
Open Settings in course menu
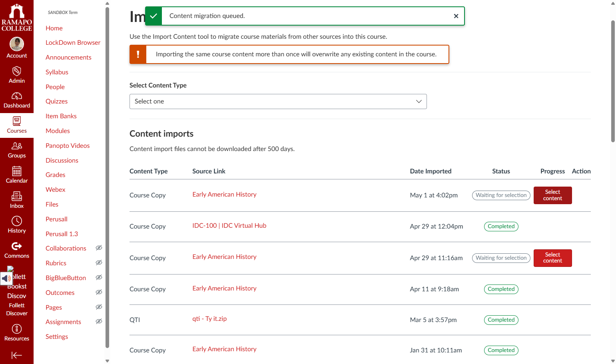point(57,337)
